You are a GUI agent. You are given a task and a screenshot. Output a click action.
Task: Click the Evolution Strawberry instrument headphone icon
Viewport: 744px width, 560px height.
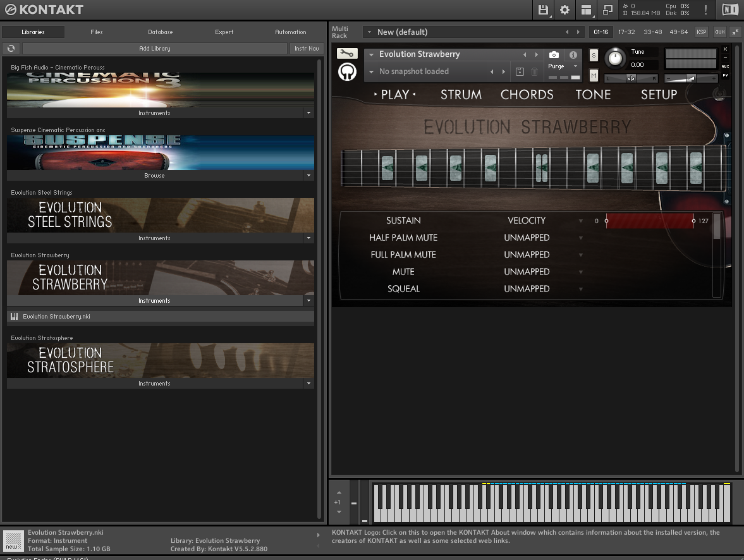(x=347, y=71)
